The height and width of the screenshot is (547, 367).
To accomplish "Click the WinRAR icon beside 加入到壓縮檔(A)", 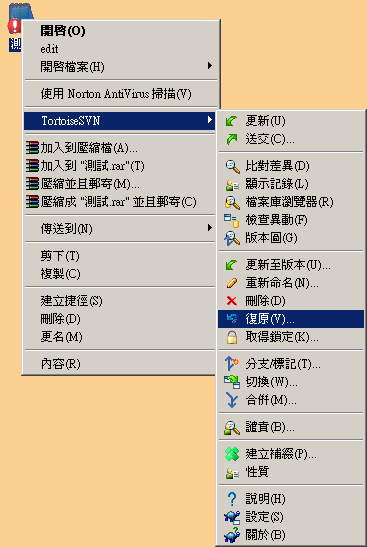I will click(32, 148).
